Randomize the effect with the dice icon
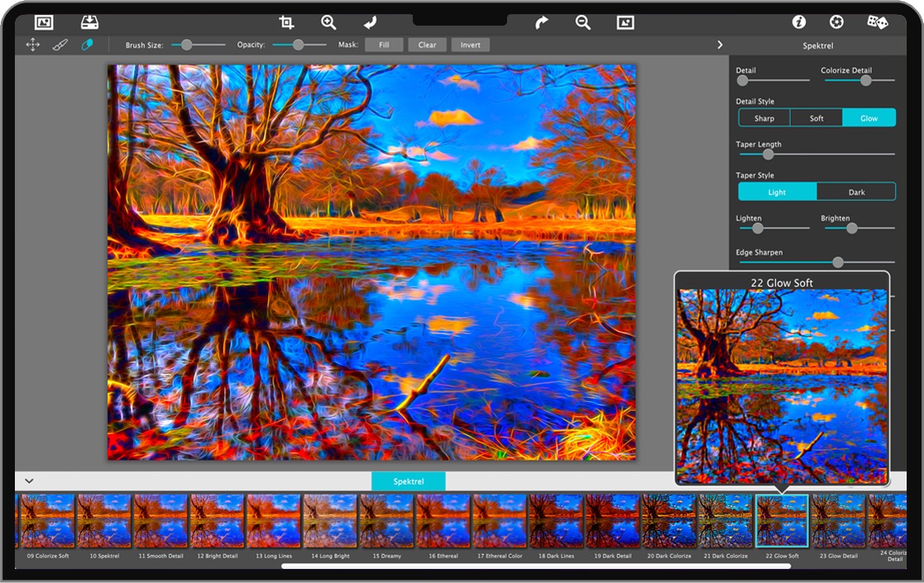Viewport: 924px width, 583px height. click(x=877, y=22)
